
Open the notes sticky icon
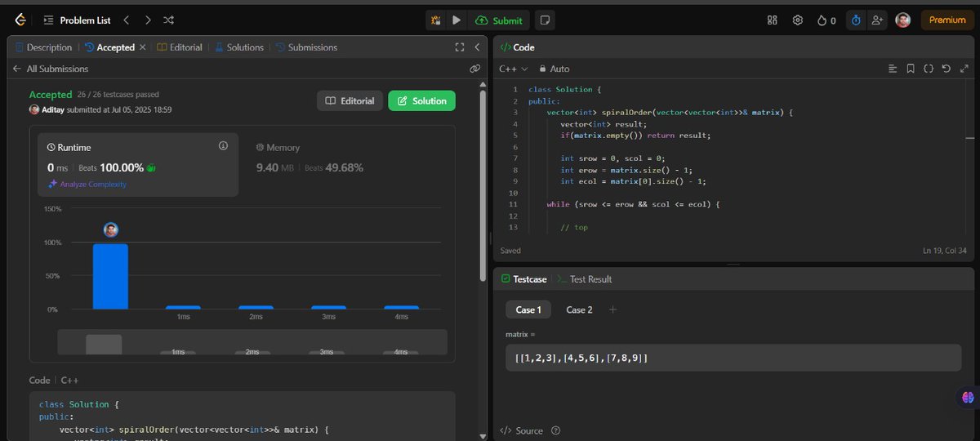coord(546,20)
